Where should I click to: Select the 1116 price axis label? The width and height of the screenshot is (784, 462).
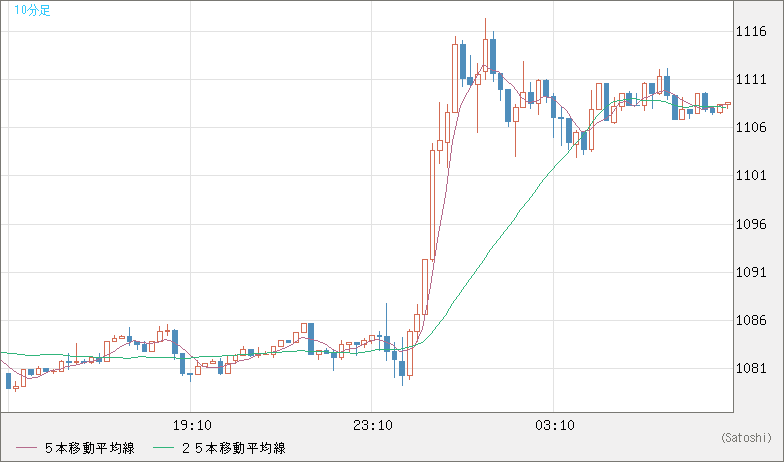[x=751, y=32]
